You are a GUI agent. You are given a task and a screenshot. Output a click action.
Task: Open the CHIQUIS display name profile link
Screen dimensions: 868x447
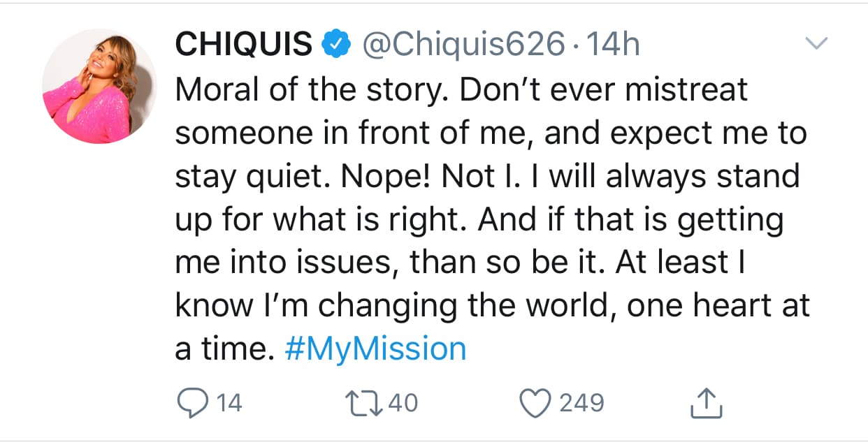click(243, 46)
